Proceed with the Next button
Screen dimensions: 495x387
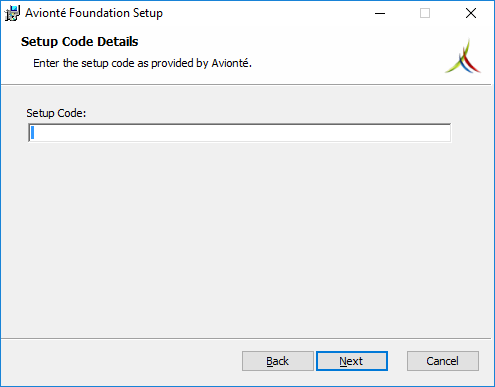(x=352, y=361)
